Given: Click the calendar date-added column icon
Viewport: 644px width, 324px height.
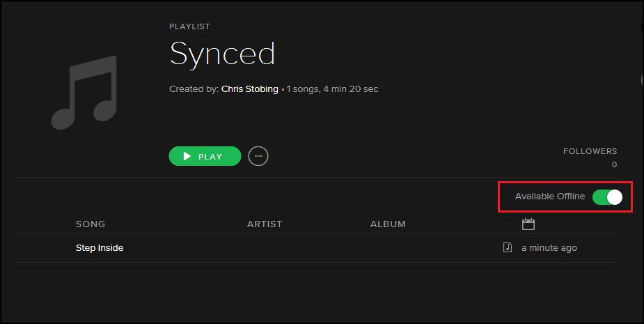Looking at the screenshot, I should pyautogui.click(x=528, y=224).
